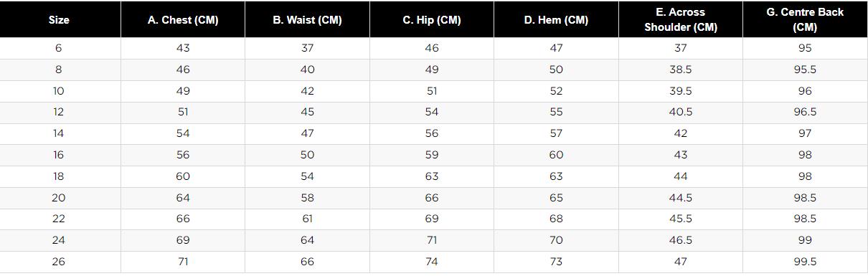
Task: Select the size 26 row label
Action: pos(59,262)
